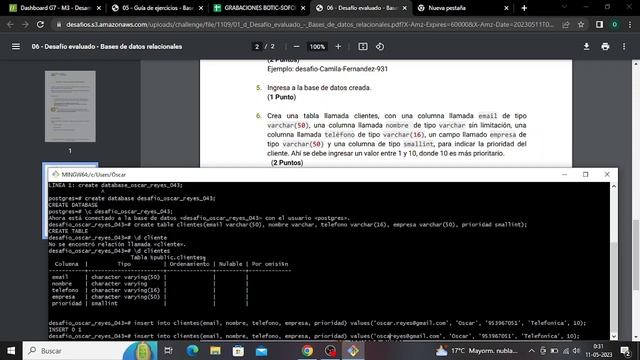Click the PDF page number field

point(257,47)
